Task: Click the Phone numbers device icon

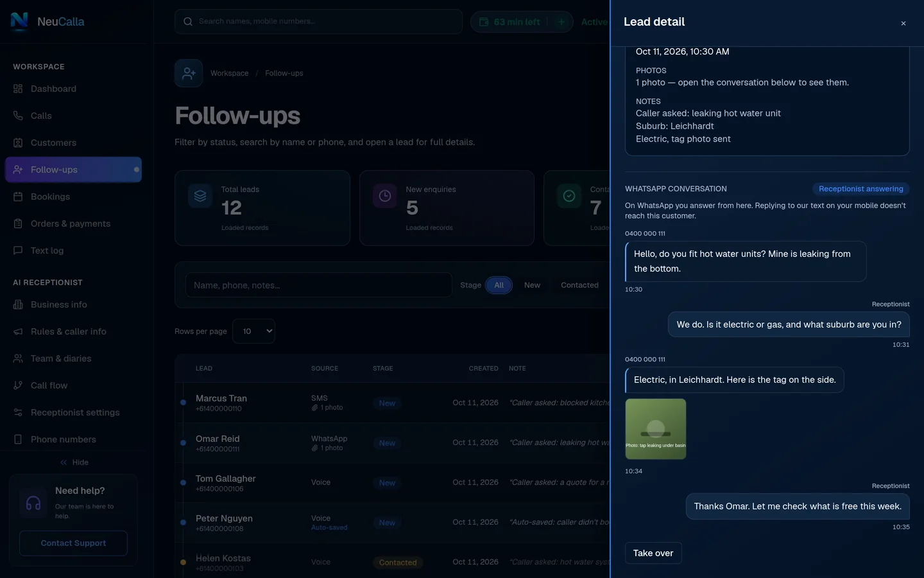Action: [x=18, y=439]
